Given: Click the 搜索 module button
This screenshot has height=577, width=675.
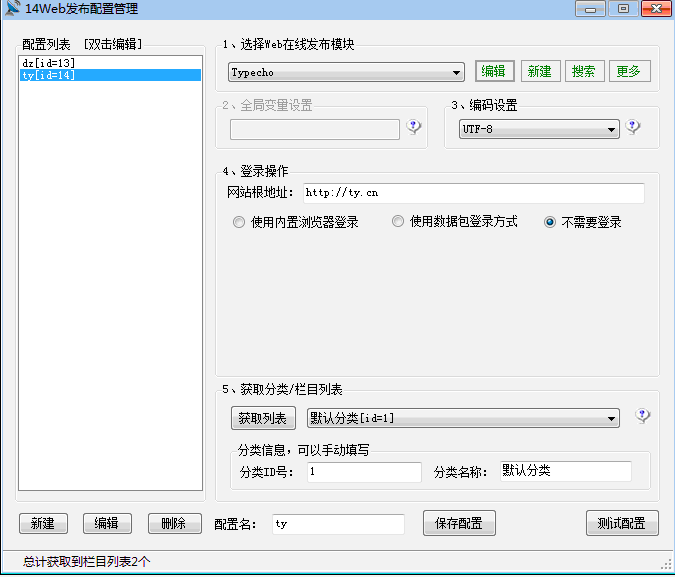Looking at the screenshot, I should (x=585, y=71).
